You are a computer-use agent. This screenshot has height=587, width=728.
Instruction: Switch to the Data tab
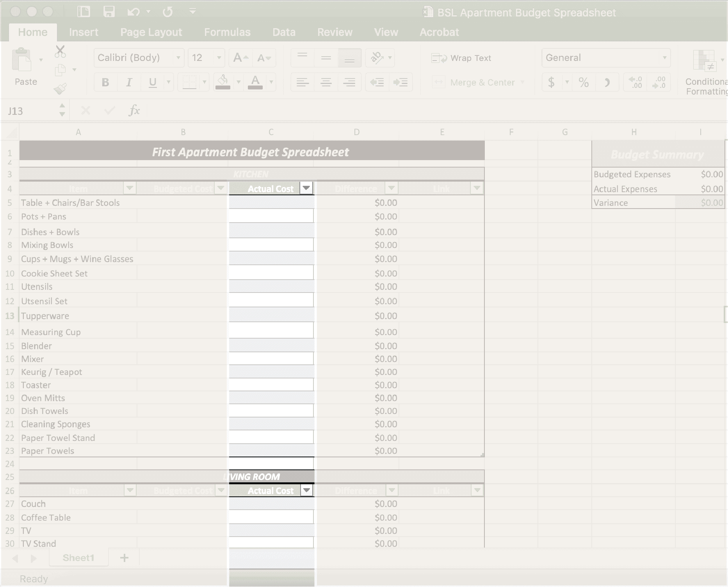click(x=284, y=32)
